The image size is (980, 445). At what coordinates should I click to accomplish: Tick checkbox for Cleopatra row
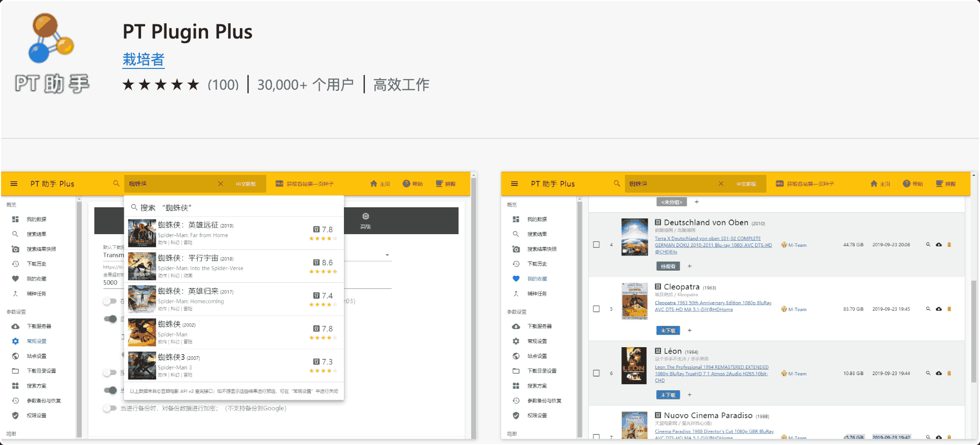[x=597, y=309]
